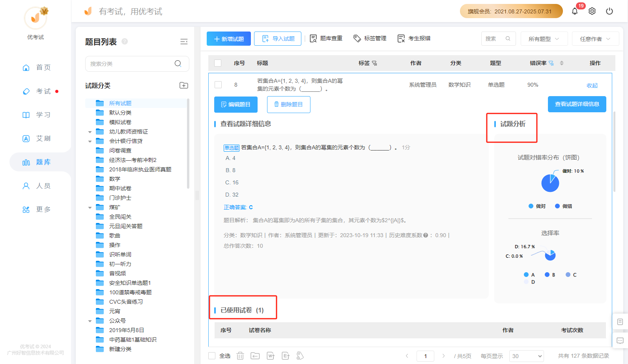The height and width of the screenshot is (364, 628).
Task: Expand the 幼儿教师资格证 category
Action: point(90,132)
